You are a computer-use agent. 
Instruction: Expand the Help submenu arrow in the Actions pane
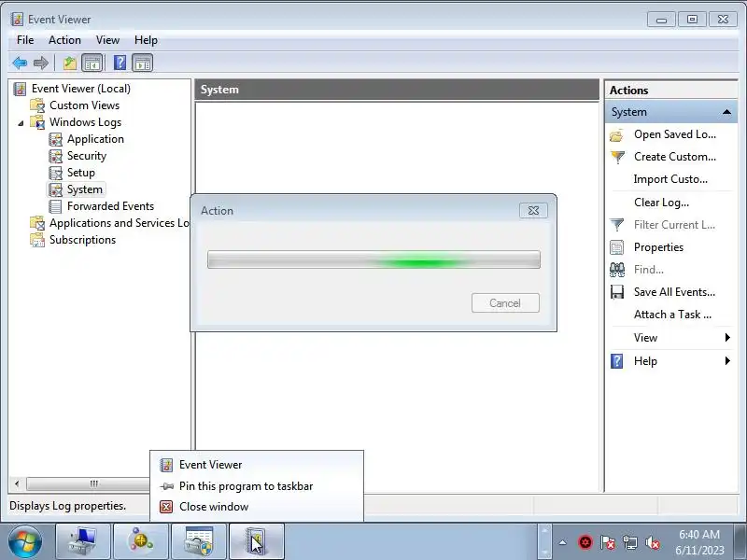(727, 360)
